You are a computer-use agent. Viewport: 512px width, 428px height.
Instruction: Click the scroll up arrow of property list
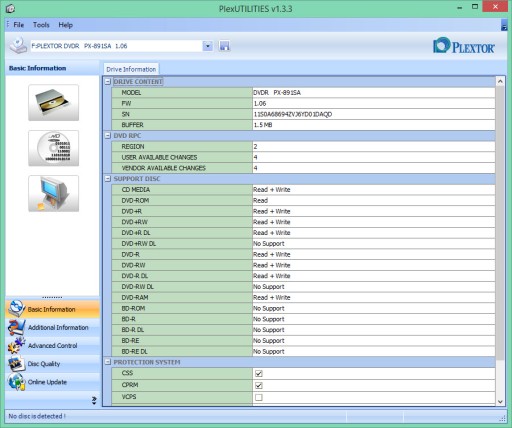[x=500, y=81]
